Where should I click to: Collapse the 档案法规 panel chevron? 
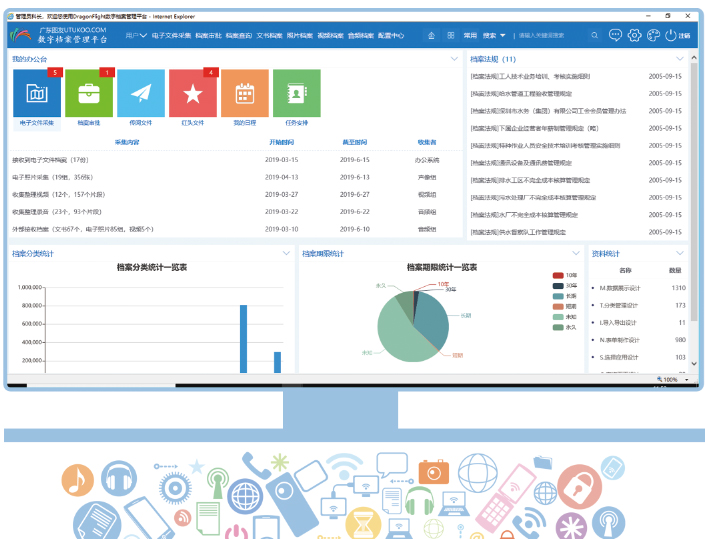click(679, 59)
